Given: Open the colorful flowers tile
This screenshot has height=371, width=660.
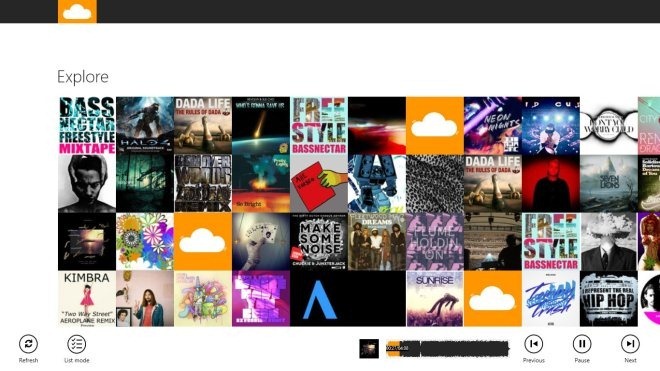Looking at the screenshot, I should (x=145, y=241).
